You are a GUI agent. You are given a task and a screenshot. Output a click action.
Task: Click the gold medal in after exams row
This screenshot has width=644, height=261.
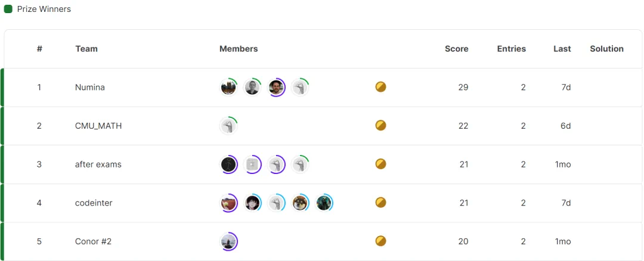pyautogui.click(x=380, y=164)
